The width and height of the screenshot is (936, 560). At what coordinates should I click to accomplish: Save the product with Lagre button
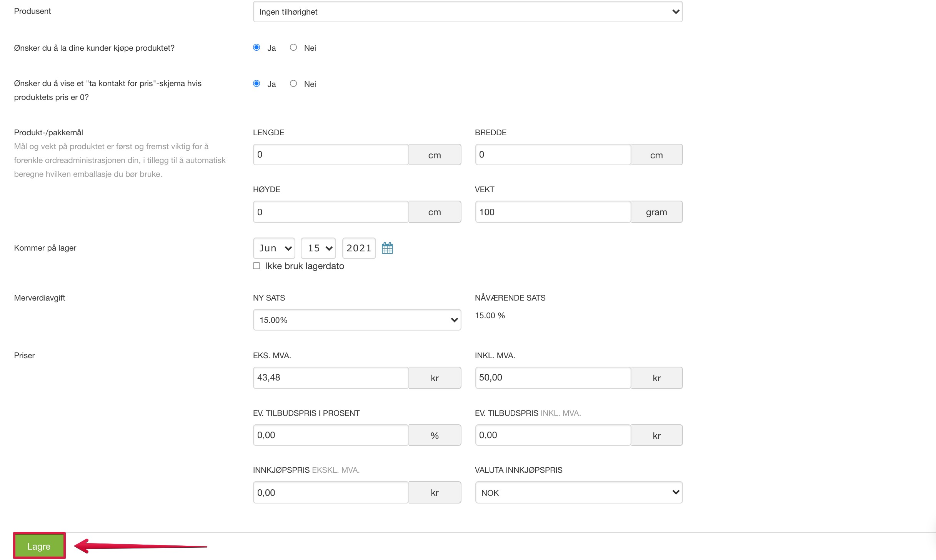[x=39, y=546]
